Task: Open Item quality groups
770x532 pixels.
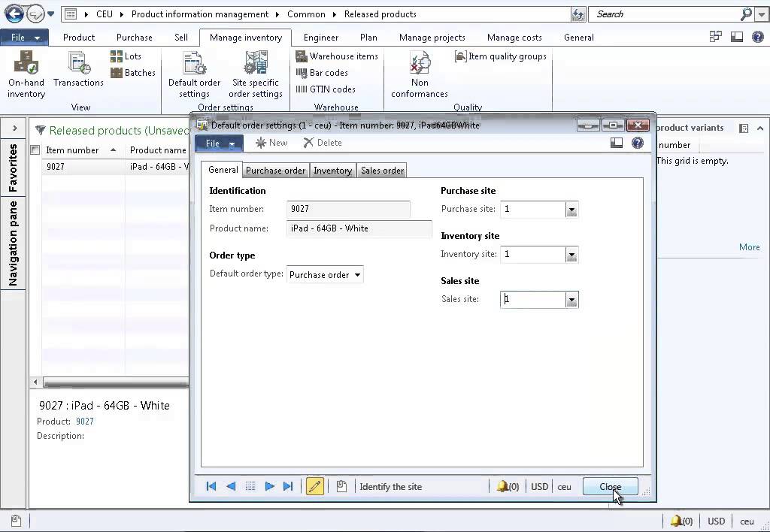Action: (500, 56)
